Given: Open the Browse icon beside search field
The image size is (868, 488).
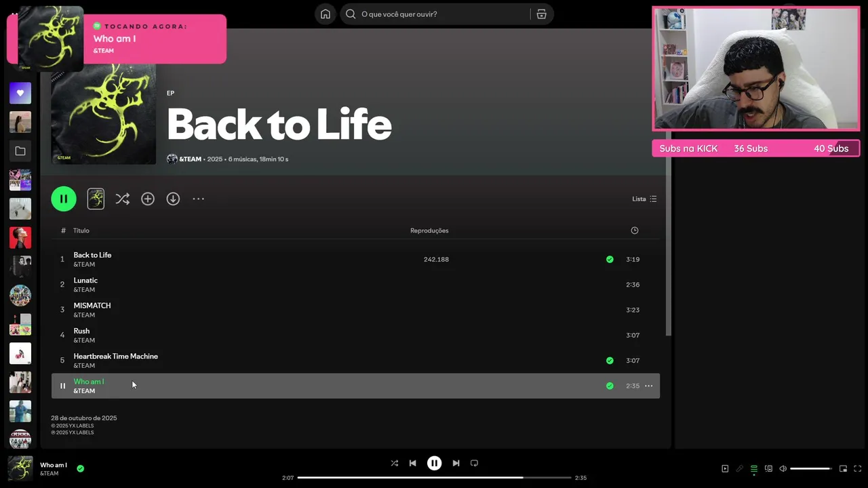Looking at the screenshot, I should [541, 14].
